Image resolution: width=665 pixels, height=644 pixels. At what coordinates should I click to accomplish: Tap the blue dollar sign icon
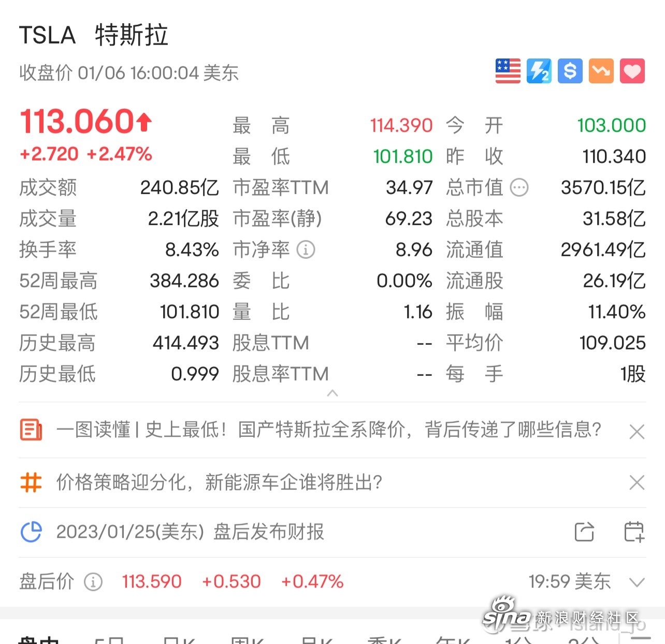click(x=570, y=71)
